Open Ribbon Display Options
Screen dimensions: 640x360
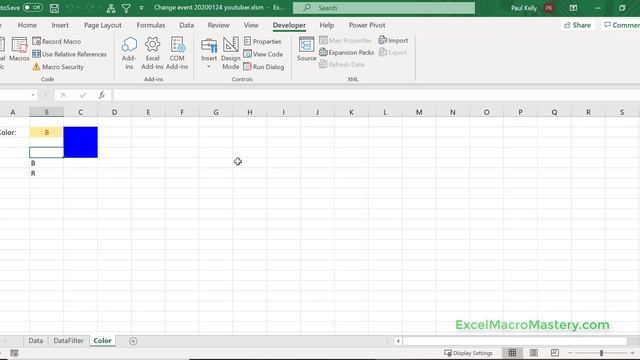tap(573, 8)
